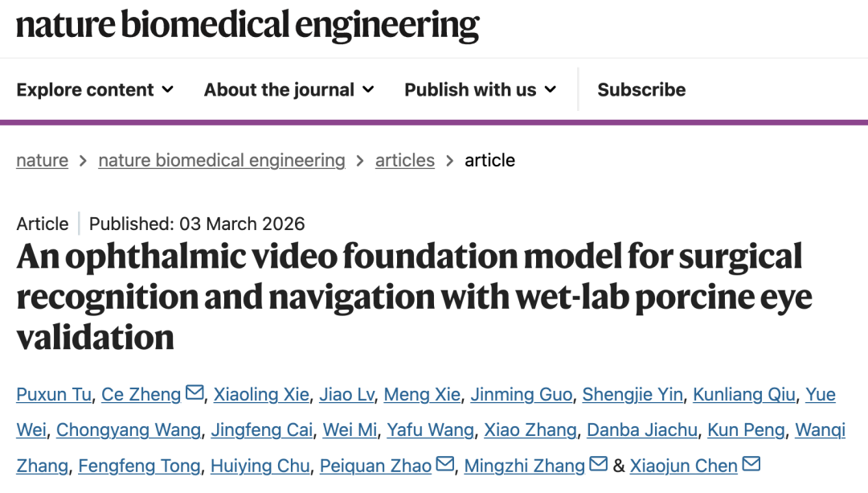The image size is (868, 493).
Task: Open author Puxun Tu's profile link
Action: [54, 394]
